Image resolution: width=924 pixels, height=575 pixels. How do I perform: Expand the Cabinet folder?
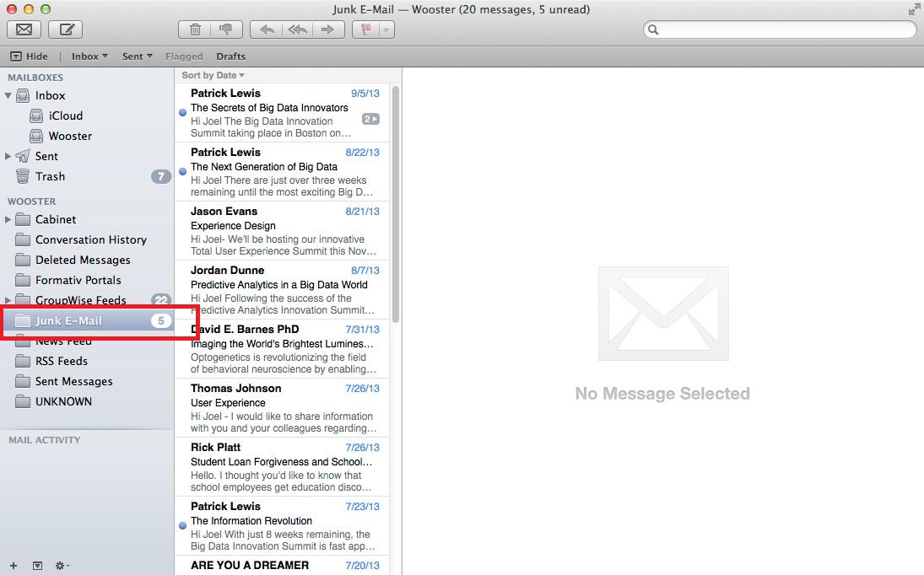point(8,219)
